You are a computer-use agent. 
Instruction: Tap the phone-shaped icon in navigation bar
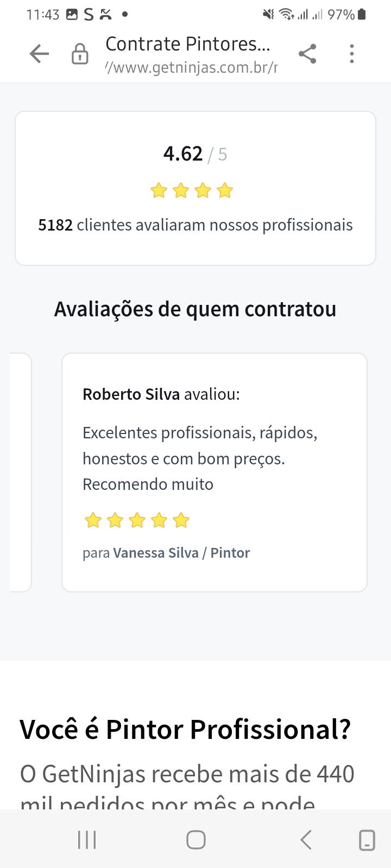pyautogui.click(x=367, y=840)
